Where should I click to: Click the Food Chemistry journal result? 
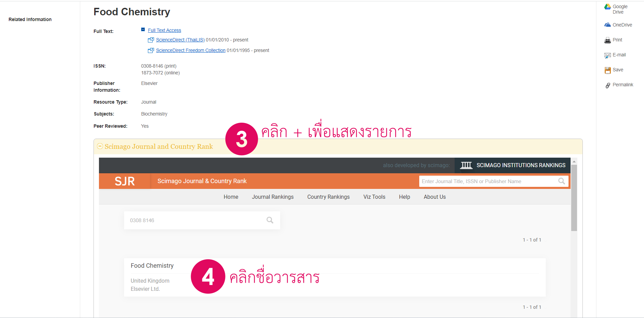coord(152,266)
